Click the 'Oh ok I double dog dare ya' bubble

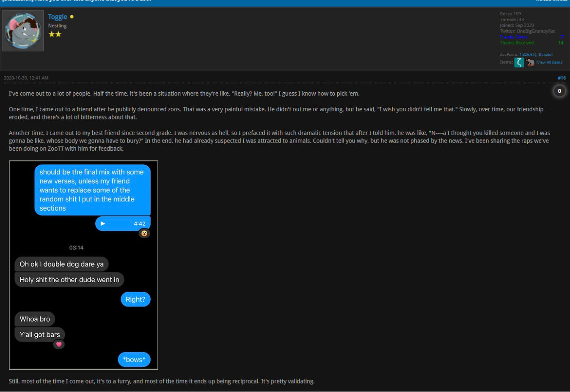pos(62,264)
